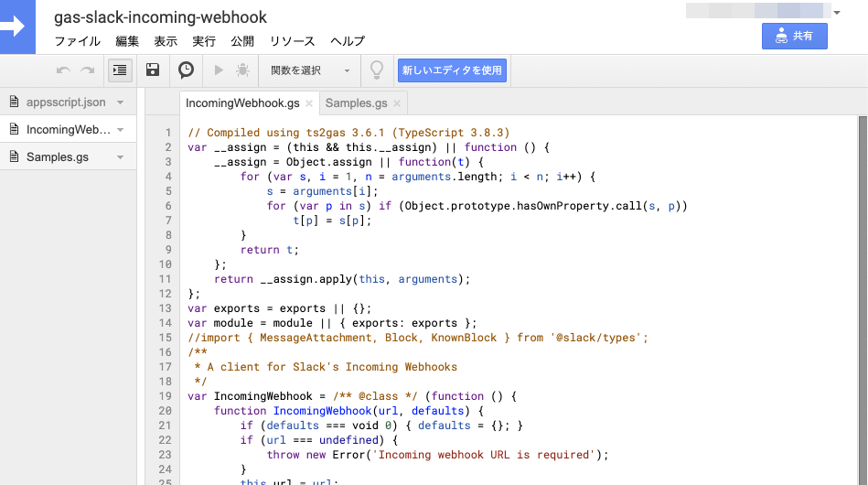Click 'Incoming webhook URL is required' string
This screenshot has height=485, width=868.
tap(486, 455)
